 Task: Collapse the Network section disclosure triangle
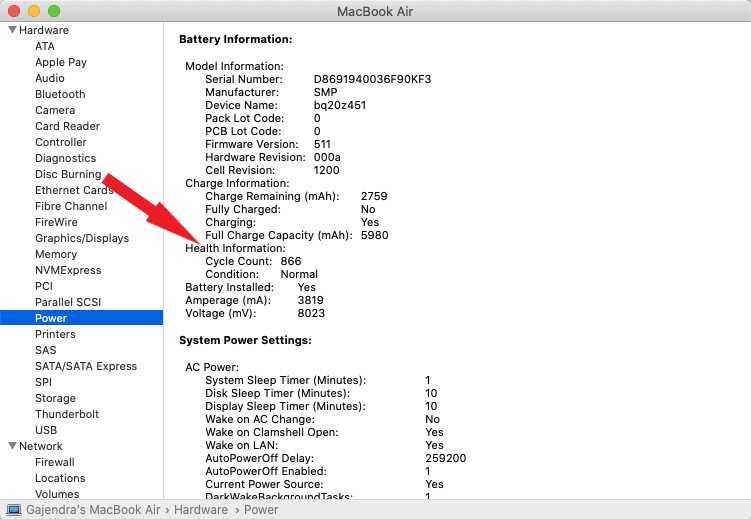(11, 446)
